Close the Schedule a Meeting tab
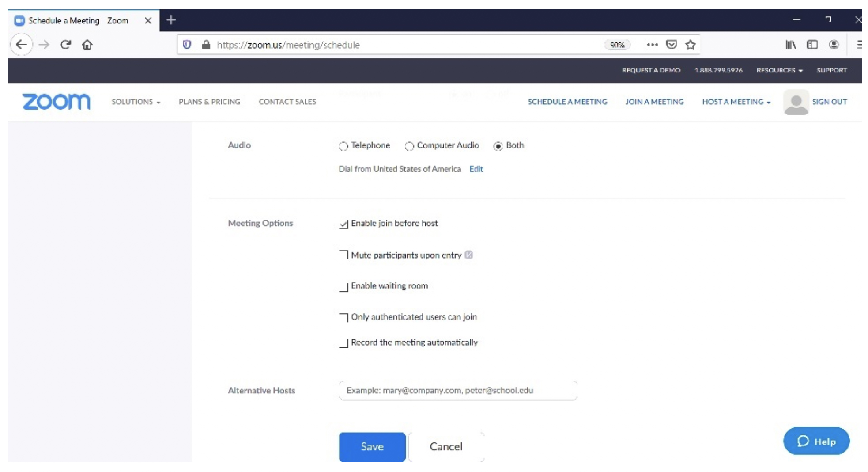Image resolution: width=868 pixels, height=472 pixels. [x=148, y=20]
